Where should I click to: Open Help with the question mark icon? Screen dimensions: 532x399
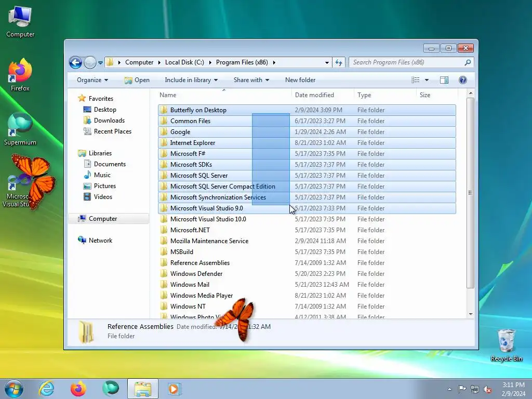(x=463, y=80)
